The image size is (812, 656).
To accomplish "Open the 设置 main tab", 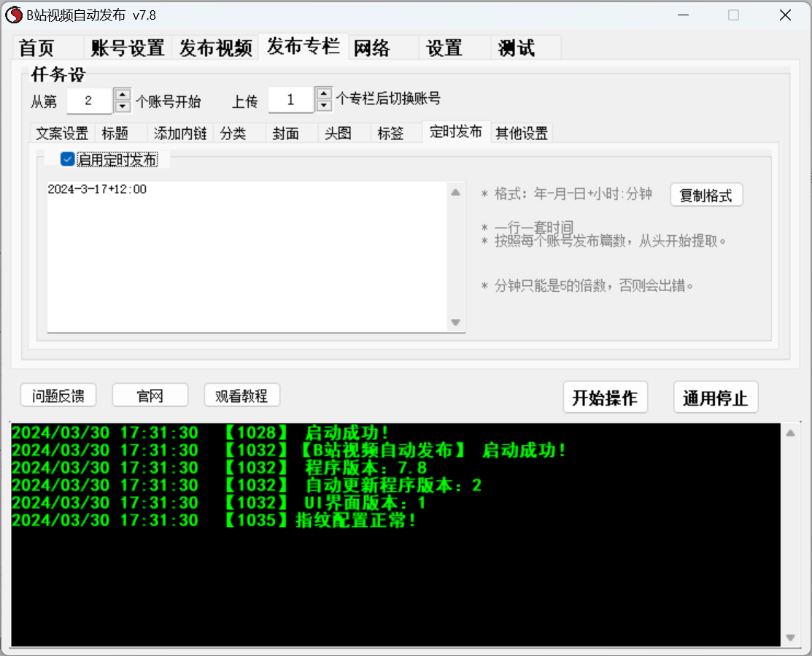I will tap(455, 48).
